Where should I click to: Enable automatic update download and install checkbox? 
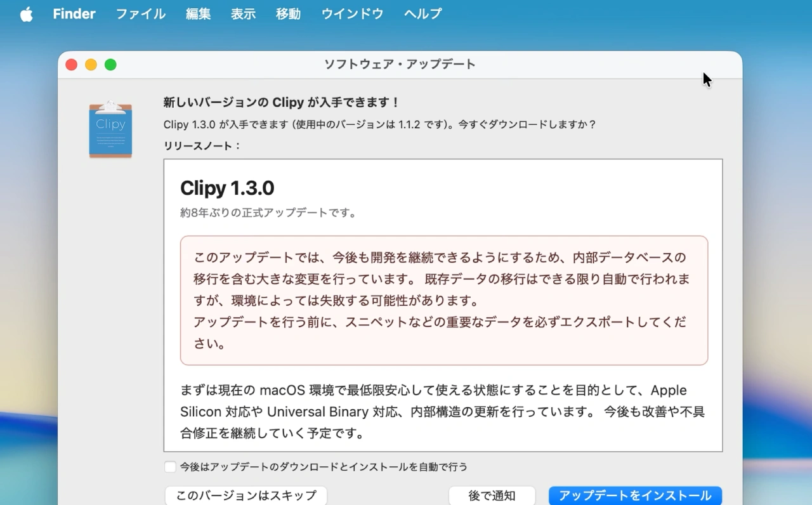(170, 467)
